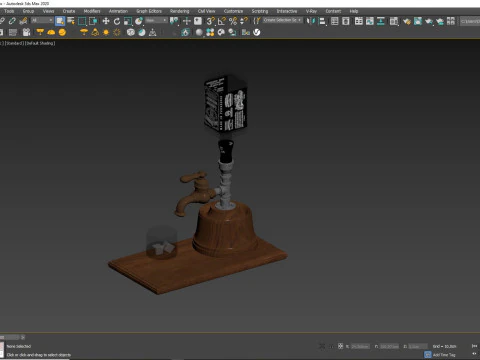Select the Select Object tool
Screen dimensions: 480x360
coord(60,21)
